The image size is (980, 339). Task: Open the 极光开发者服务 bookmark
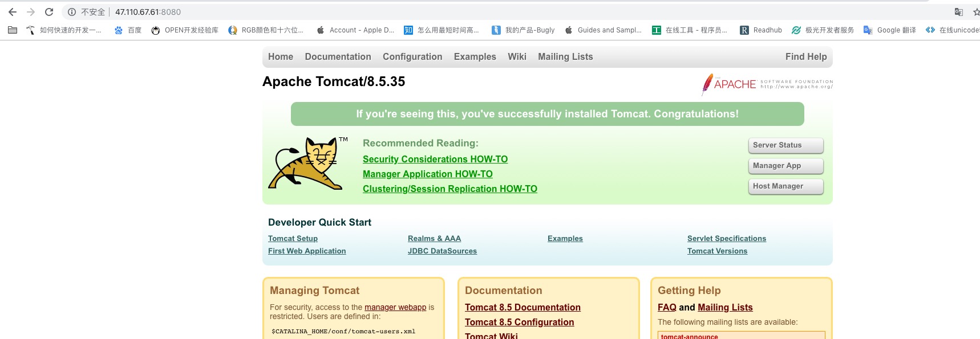click(x=823, y=30)
